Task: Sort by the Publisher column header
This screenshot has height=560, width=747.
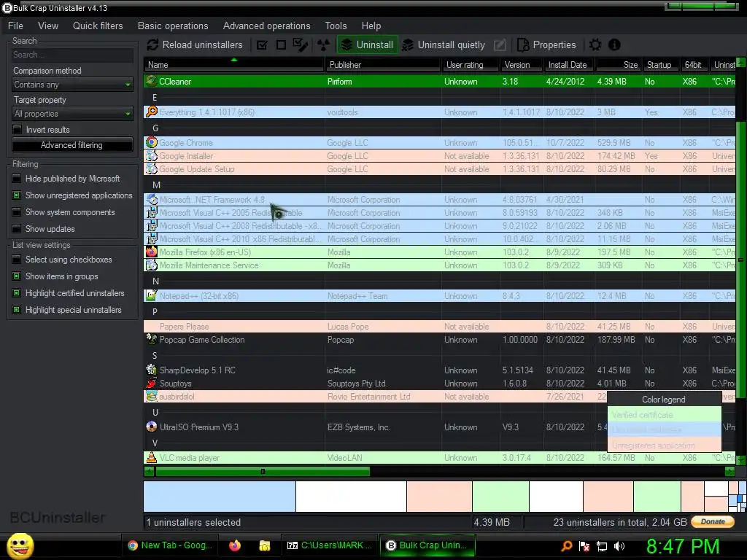Action: 382,65
